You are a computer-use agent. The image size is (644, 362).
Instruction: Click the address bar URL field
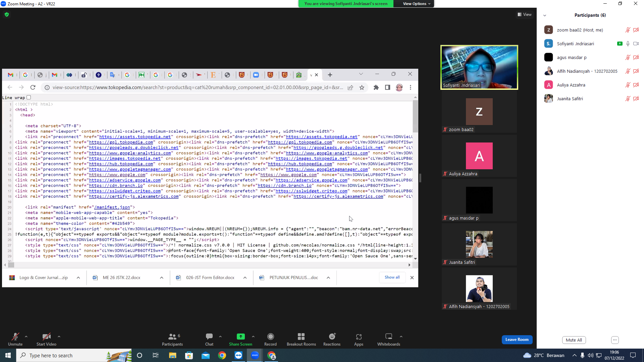coord(198,87)
